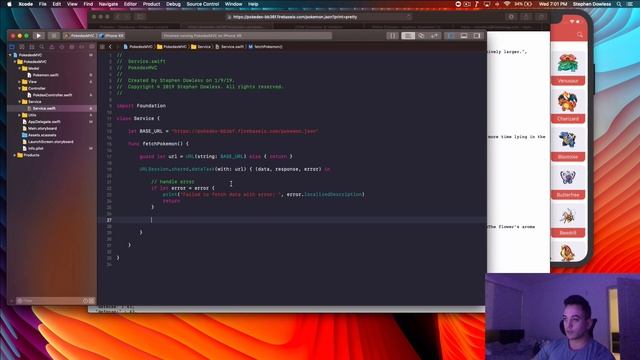The image size is (640, 360).
Task: Open the Symbol navigator icon
Action: [x=32, y=47]
